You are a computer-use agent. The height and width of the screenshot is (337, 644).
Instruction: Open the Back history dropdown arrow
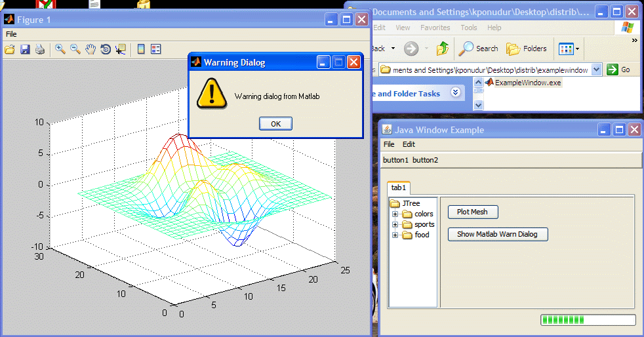point(393,49)
